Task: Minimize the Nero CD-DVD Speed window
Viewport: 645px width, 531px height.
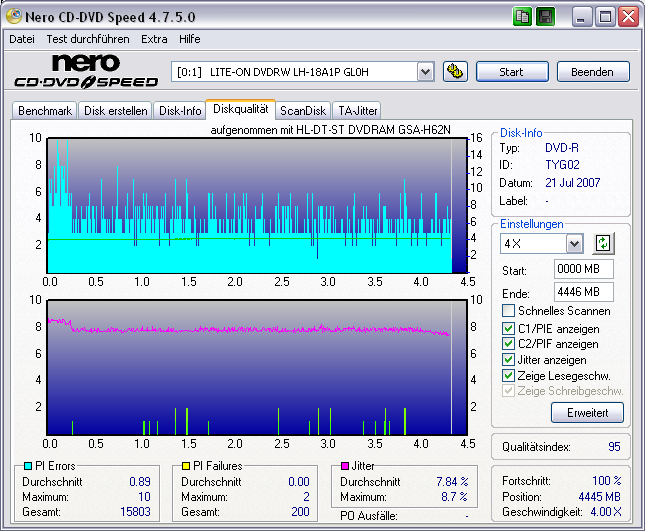Action: tap(582, 17)
